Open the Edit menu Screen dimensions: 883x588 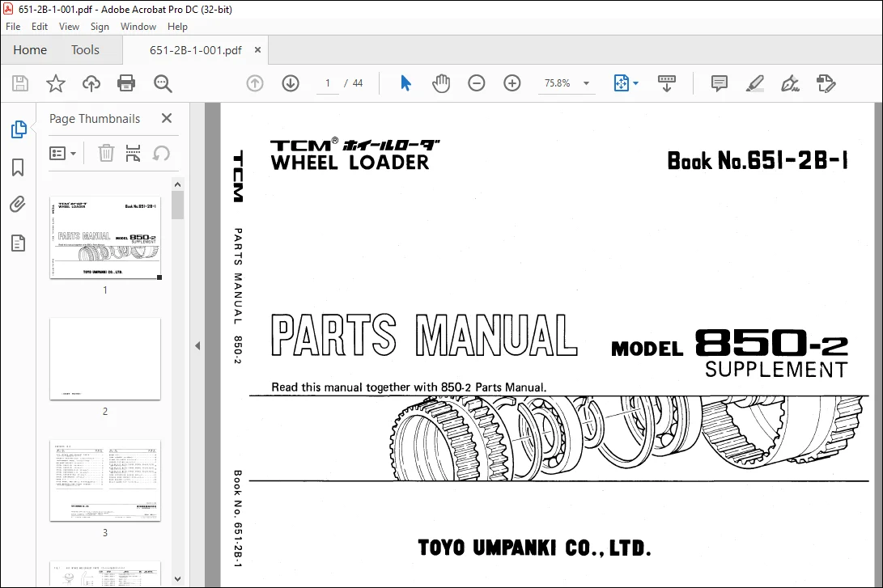40,27
